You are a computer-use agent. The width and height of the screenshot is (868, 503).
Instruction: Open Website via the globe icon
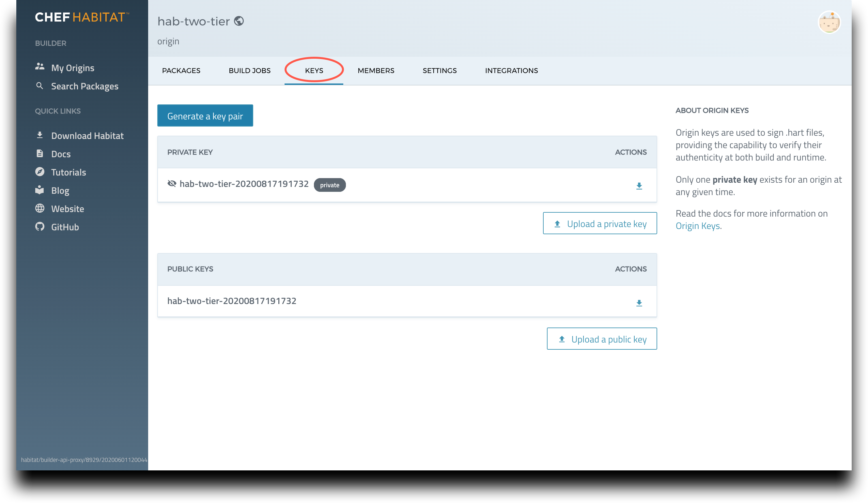tap(39, 208)
